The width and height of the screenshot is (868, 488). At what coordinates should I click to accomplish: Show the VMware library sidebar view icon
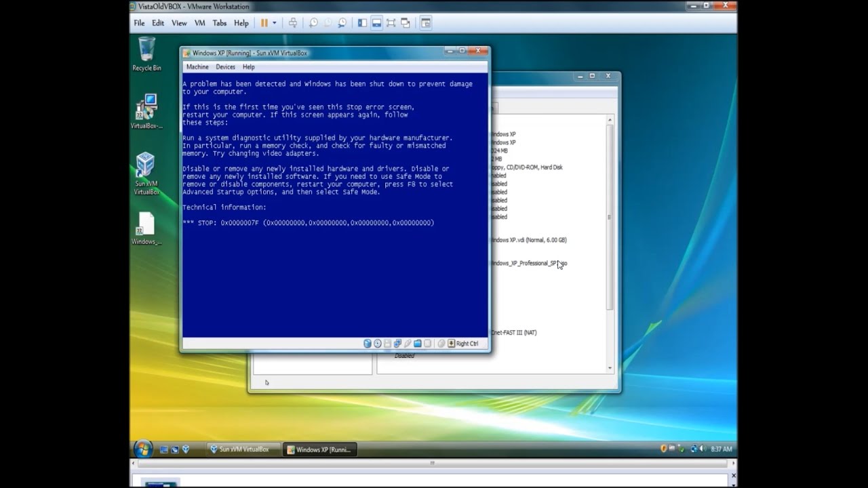coord(362,22)
